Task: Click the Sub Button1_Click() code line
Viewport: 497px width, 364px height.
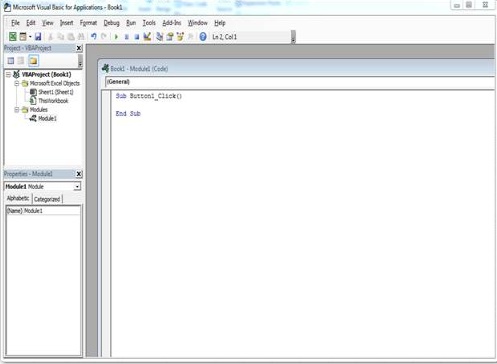Action: 149,96
